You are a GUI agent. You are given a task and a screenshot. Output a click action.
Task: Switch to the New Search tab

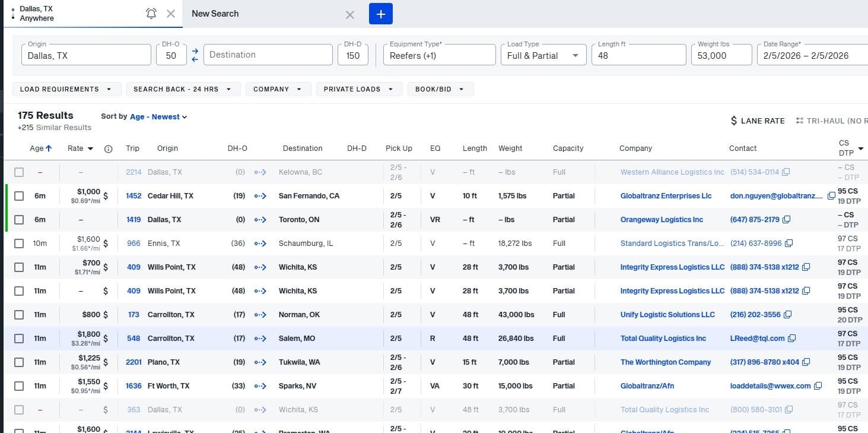[215, 14]
